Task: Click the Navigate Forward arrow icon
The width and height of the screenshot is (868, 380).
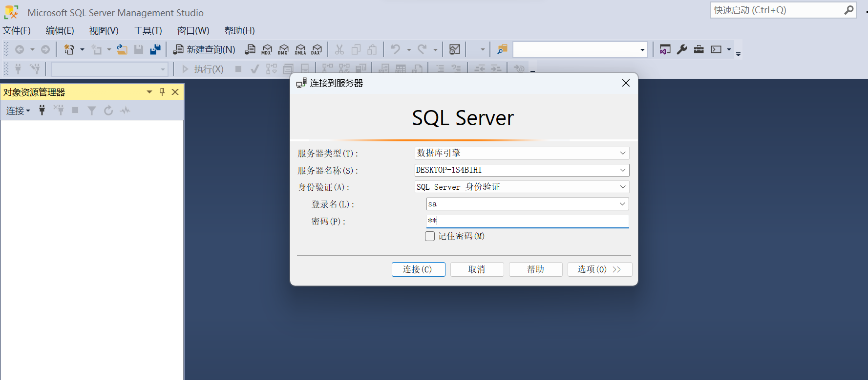Action: coord(45,49)
